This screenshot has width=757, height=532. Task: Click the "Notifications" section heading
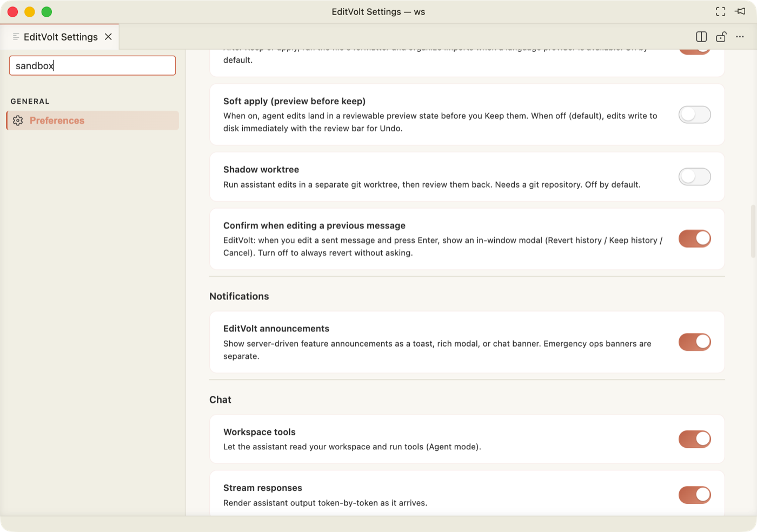[x=239, y=296]
